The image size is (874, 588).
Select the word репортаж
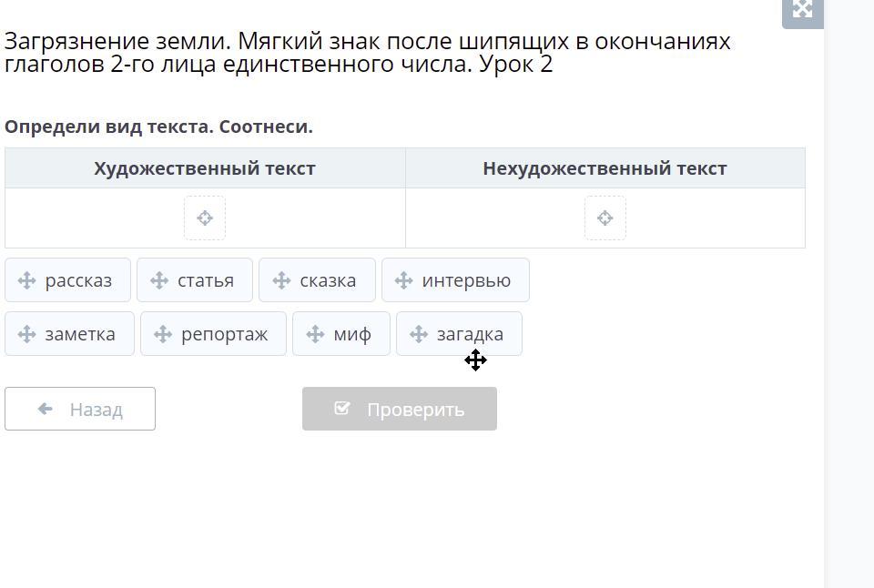point(224,334)
